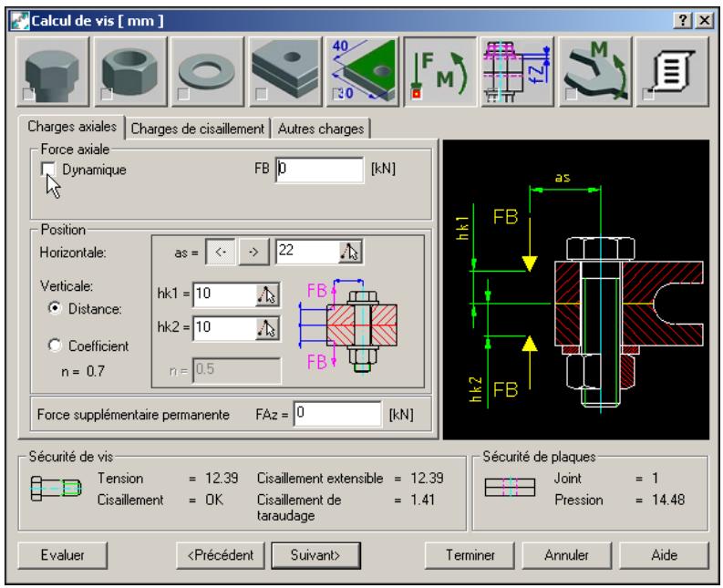Viewport: 723px width, 588px height.
Task: Click the Sécurité de vis bolt icon
Action: click(56, 489)
